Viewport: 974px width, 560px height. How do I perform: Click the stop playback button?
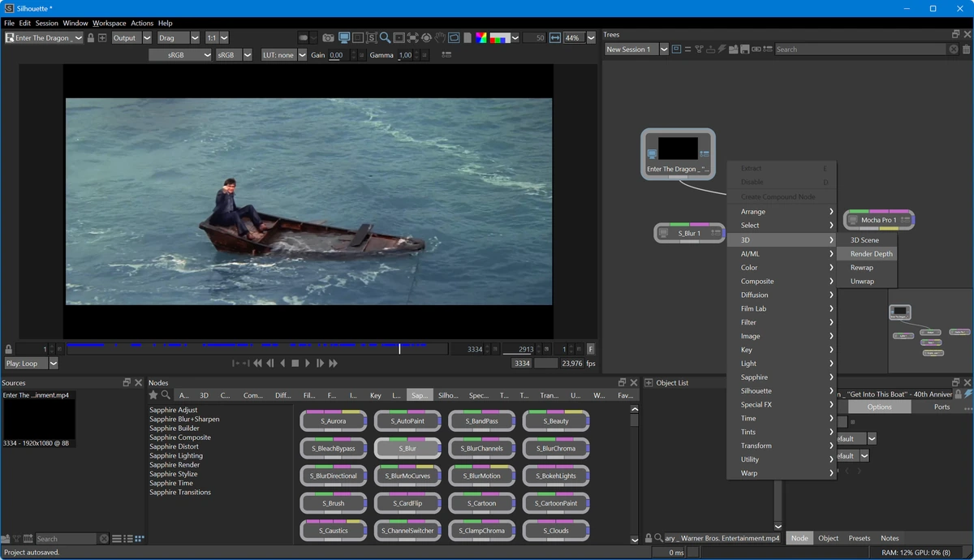295,363
